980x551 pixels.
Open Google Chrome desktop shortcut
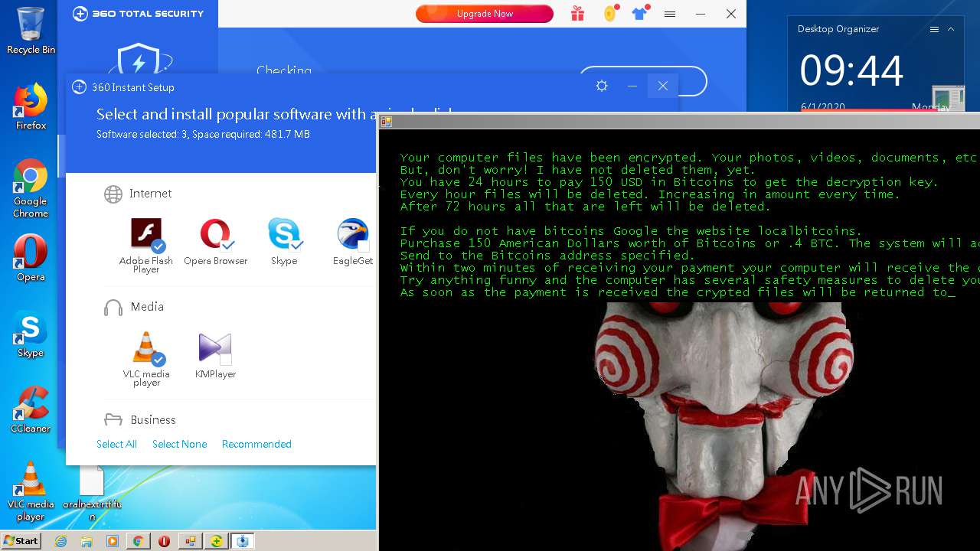(x=31, y=188)
